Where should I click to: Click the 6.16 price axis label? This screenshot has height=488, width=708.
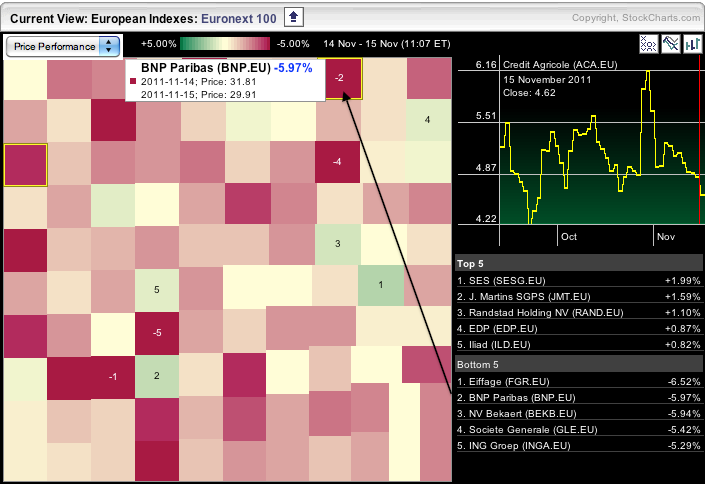click(486, 65)
